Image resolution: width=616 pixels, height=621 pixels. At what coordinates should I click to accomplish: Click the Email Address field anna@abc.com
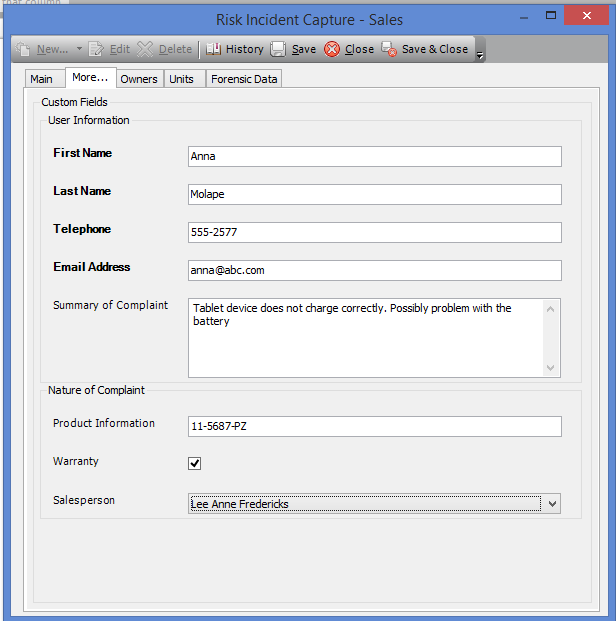click(x=375, y=270)
